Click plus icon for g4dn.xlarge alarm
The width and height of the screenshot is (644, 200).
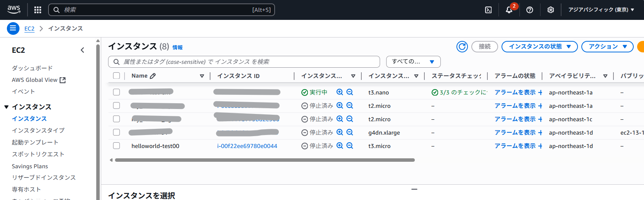click(540, 133)
